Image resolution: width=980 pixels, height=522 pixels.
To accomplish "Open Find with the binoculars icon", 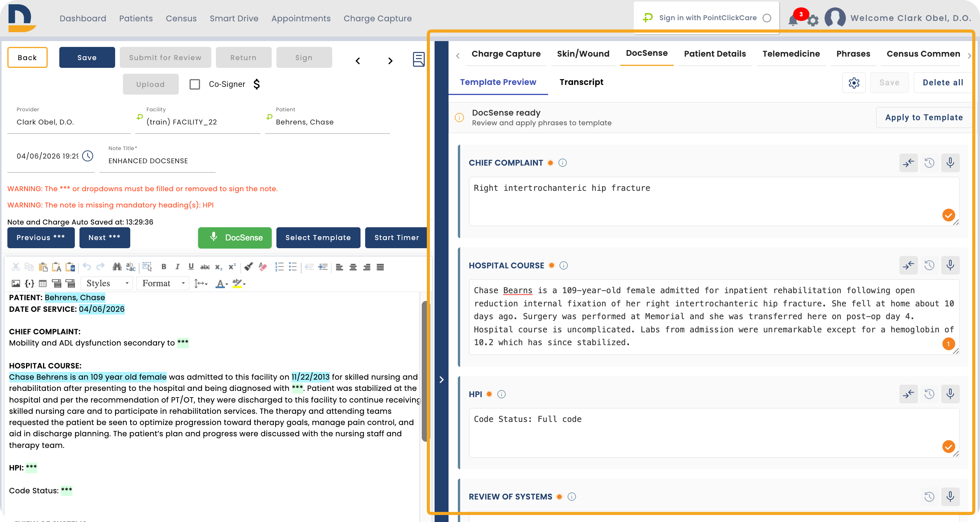I will click(x=117, y=267).
